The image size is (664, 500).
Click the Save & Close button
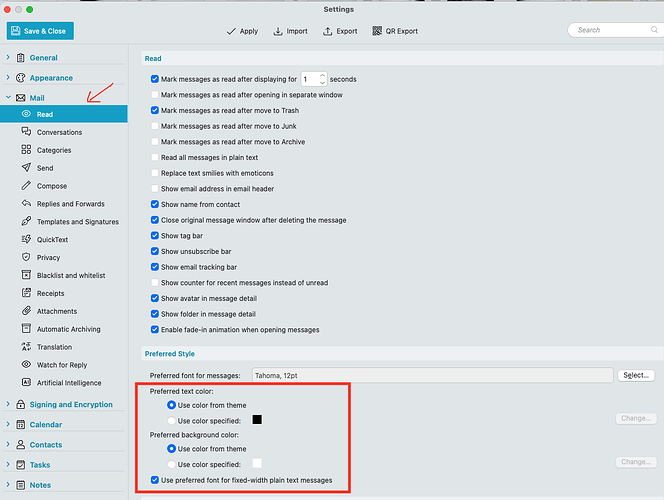pyautogui.click(x=41, y=31)
